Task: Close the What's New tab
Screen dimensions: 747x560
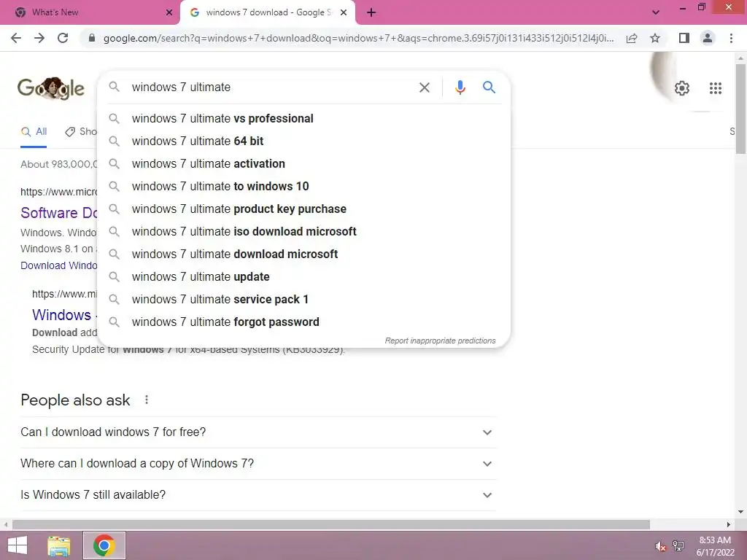Action: click(x=169, y=12)
